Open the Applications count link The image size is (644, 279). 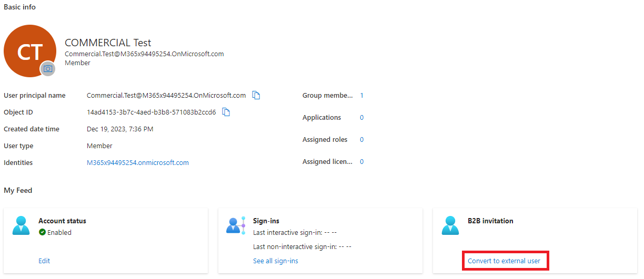click(x=361, y=118)
